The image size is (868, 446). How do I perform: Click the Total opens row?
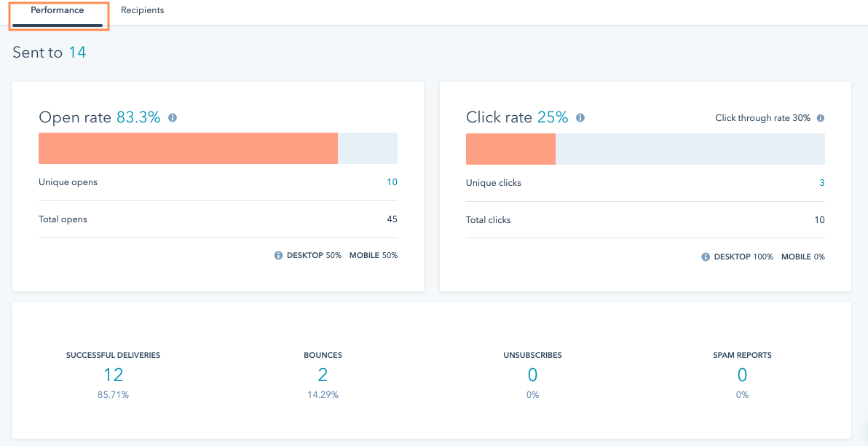[218, 219]
